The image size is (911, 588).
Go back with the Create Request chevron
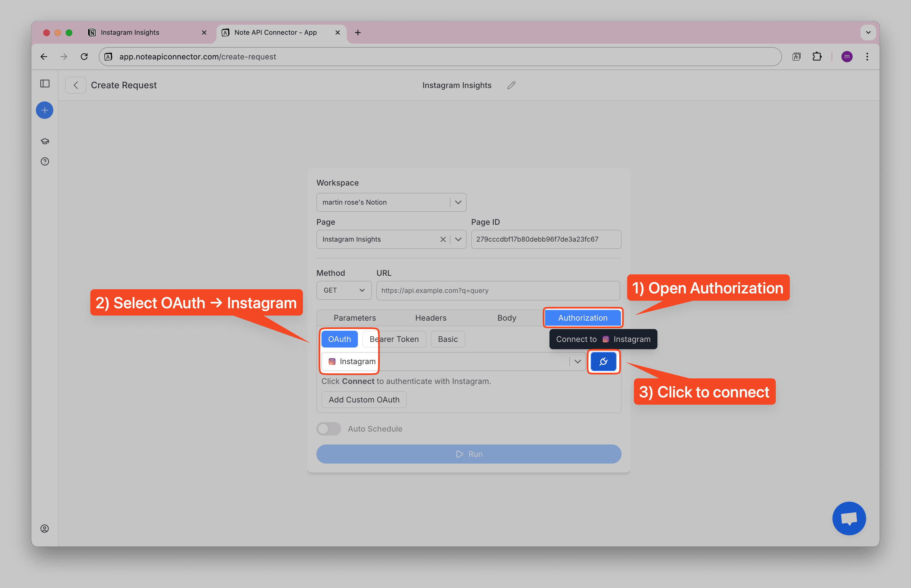pos(76,85)
